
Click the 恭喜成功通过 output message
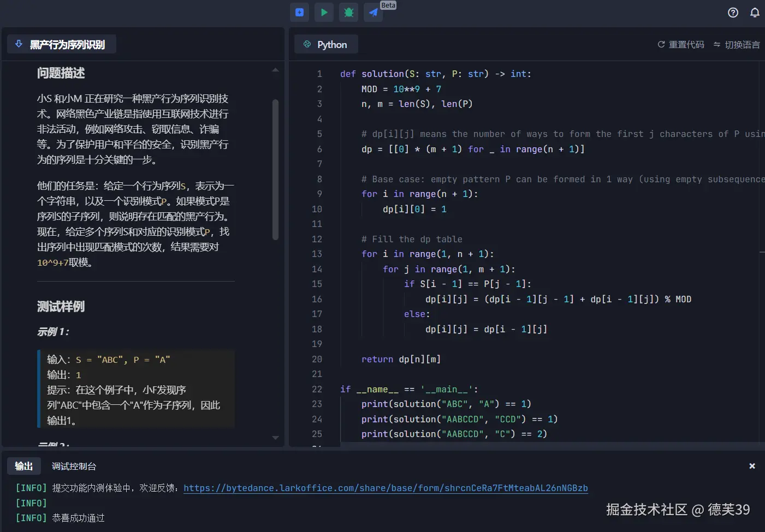pyautogui.click(x=79, y=518)
